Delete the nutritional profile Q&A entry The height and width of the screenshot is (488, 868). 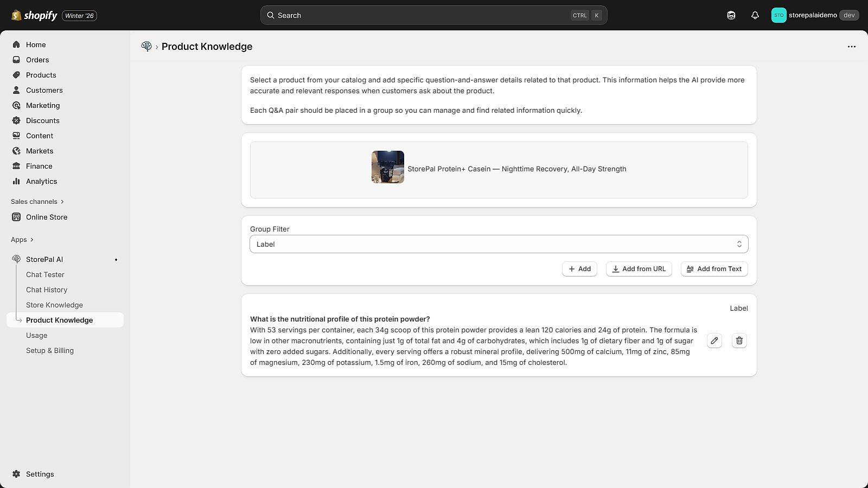[x=739, y=341]
